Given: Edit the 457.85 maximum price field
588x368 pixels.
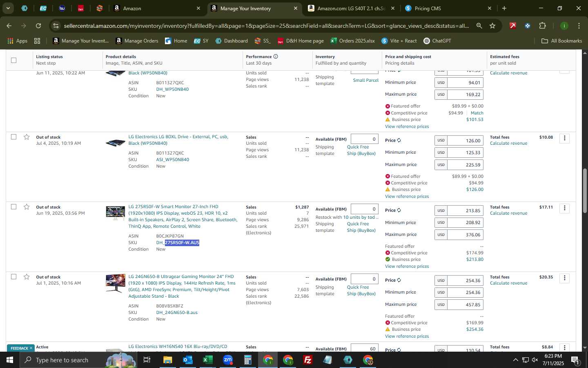Looking at the screenshot, I should [x=465, y=305].
